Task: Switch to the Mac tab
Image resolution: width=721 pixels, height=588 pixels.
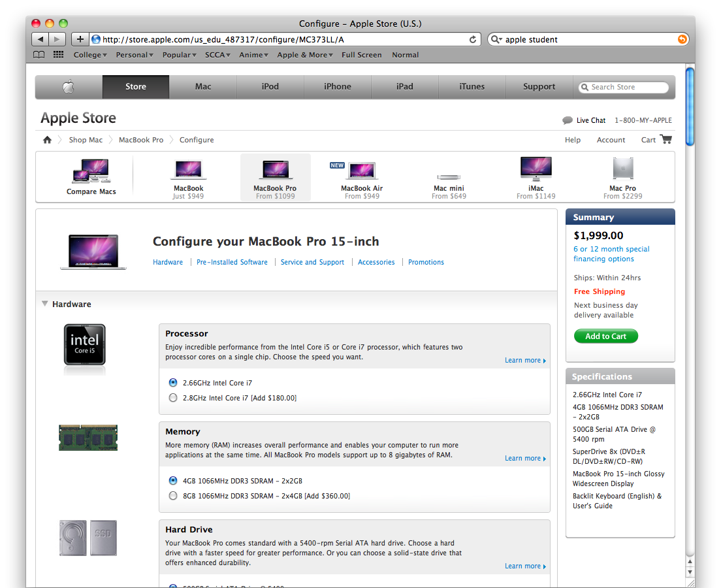Action: click(202, 86)
